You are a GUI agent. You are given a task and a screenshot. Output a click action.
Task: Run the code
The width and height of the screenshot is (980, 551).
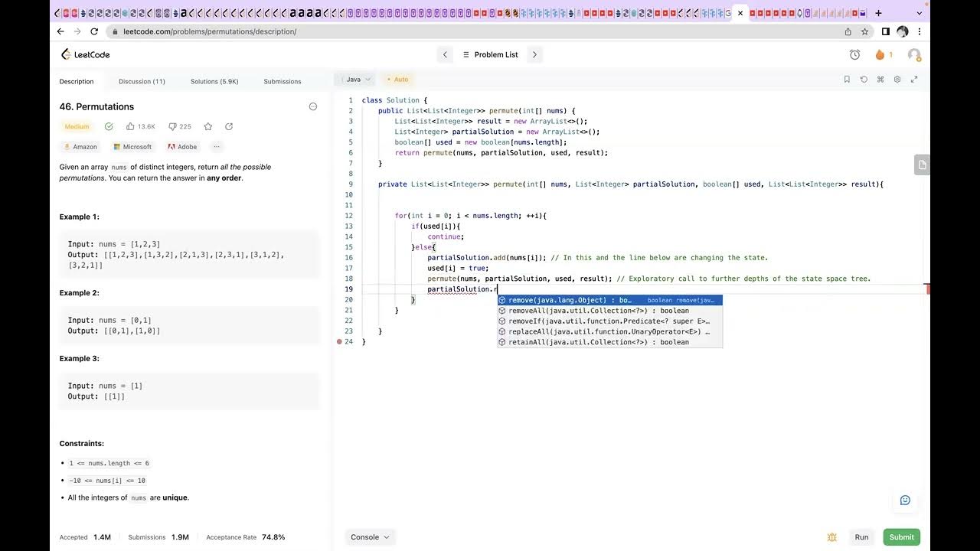861,537
